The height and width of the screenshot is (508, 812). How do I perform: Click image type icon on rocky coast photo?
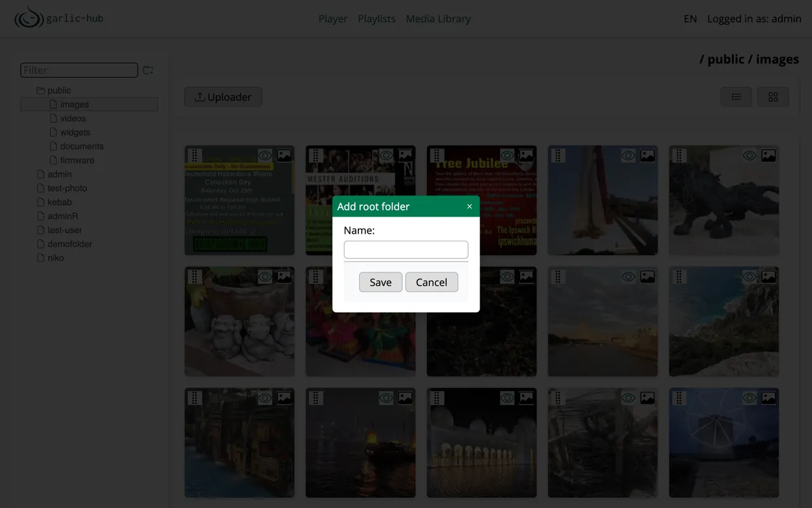(x=768, y=276)
